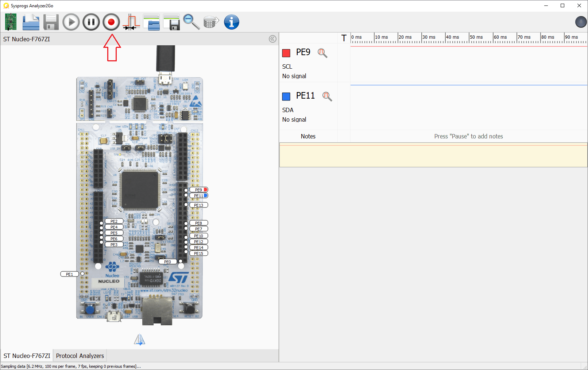Click the SDA label under PE11
The height and width of the screenshot is (370, 588).
288,110
